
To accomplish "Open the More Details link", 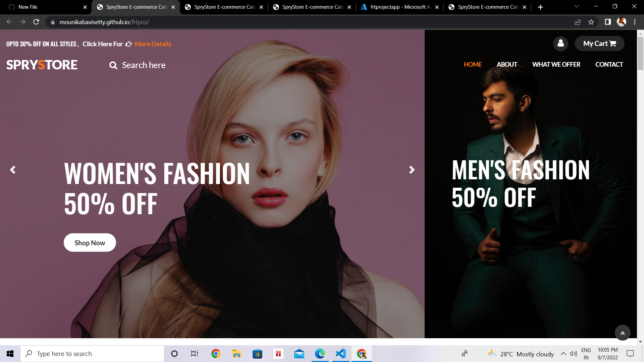I will click(x=153, y=44).
